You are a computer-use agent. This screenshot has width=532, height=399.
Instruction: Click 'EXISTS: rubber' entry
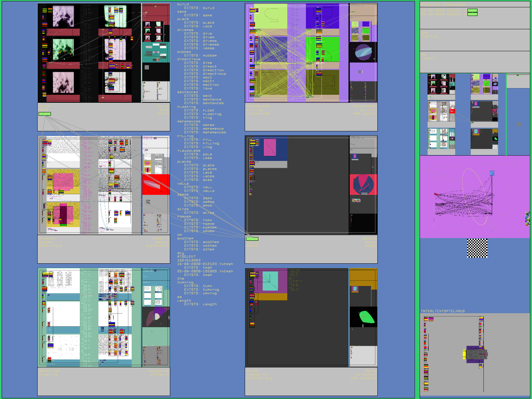coord(200,56)
